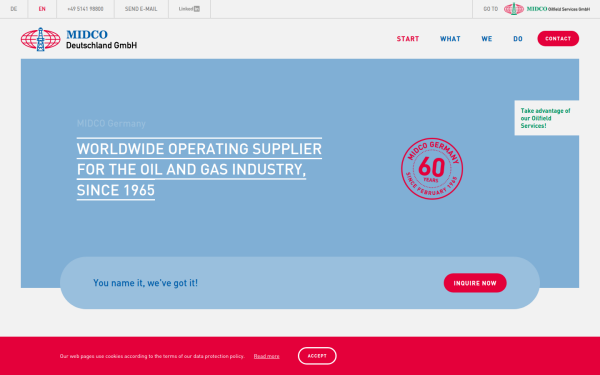Open the SEND E-MAIL link

point(141,9)
